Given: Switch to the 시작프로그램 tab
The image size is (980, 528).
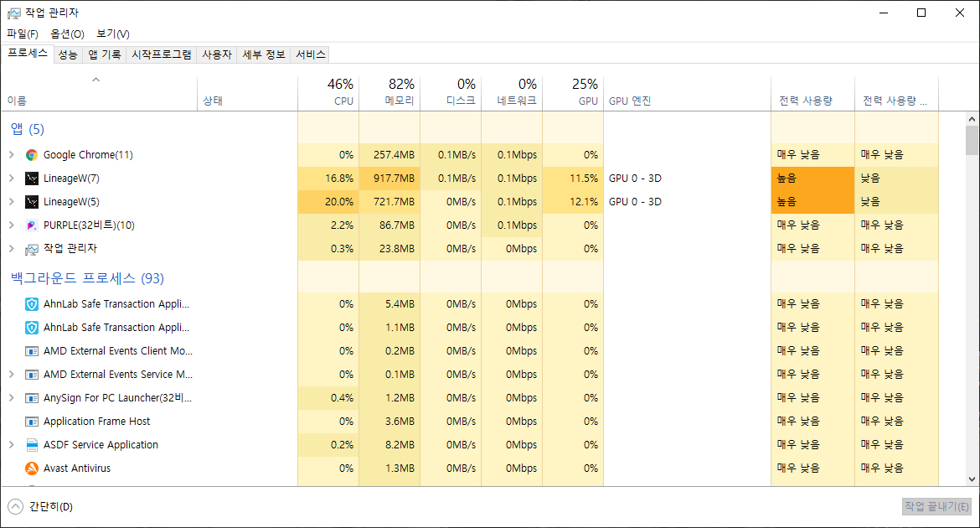Looking at the screenshot, I should coord(162,55).
